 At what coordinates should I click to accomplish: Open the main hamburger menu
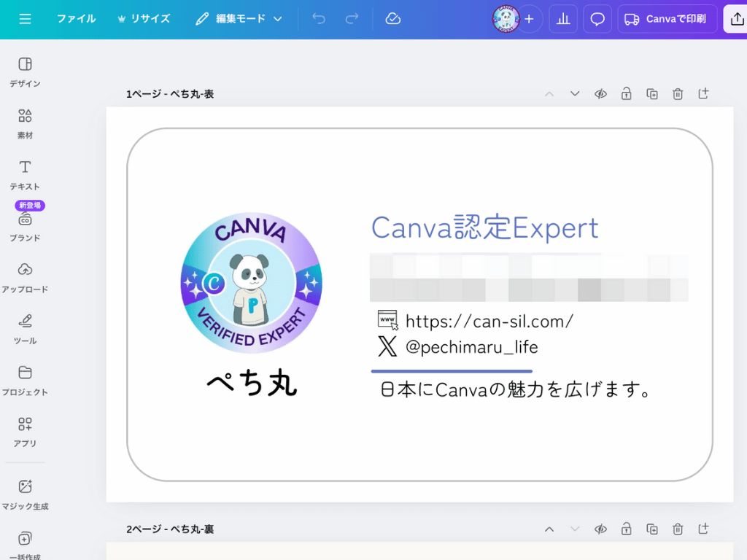click(25, 18)
